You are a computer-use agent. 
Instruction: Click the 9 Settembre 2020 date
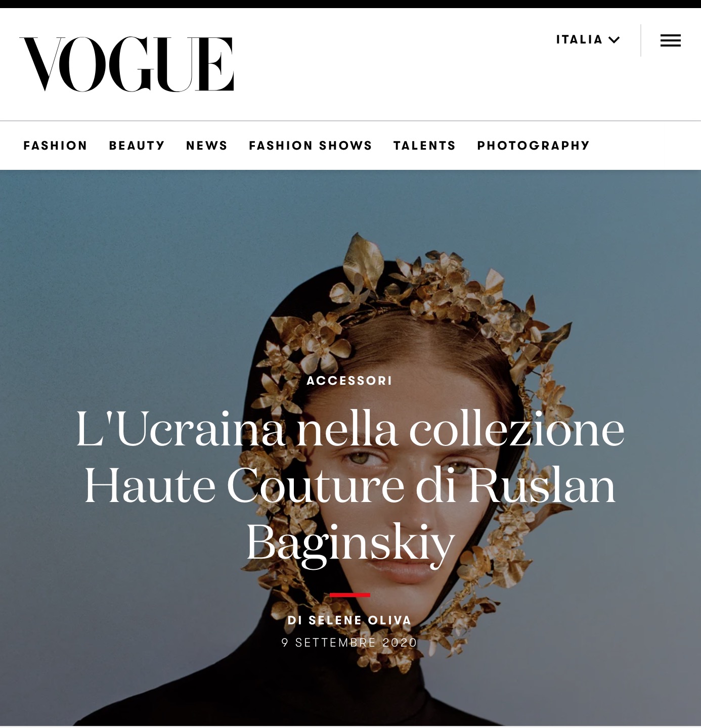349,643
